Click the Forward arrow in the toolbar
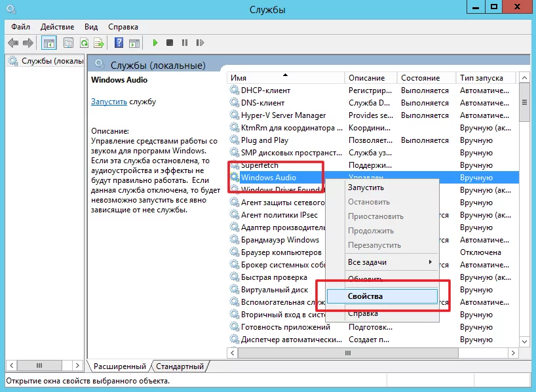 coord(28,43)
